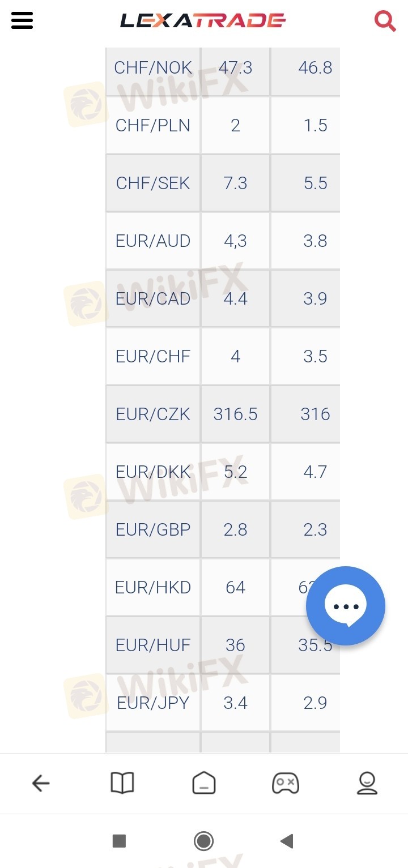
Task: Tap the red search magnifier icon
Action: pyautogui.click(x=385, y=22)
